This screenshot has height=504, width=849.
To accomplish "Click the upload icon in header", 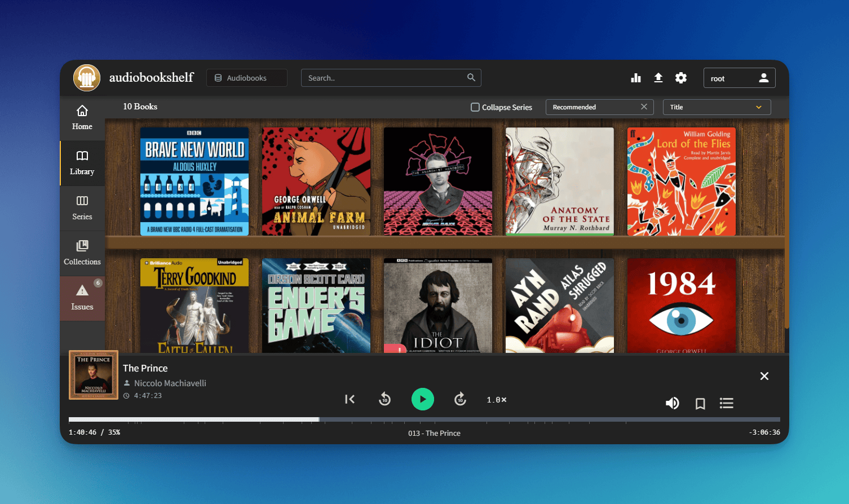I will click(x=658, y=78).
